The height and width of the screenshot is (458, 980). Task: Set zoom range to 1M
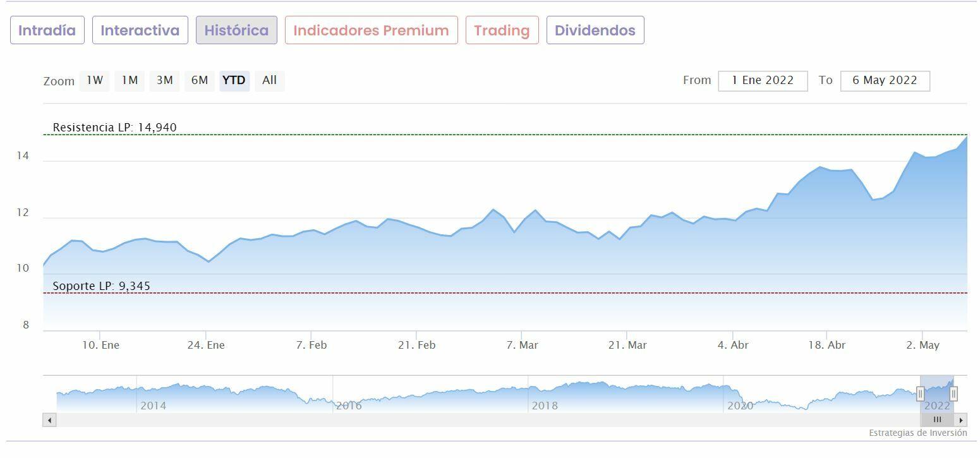point(130,80)
